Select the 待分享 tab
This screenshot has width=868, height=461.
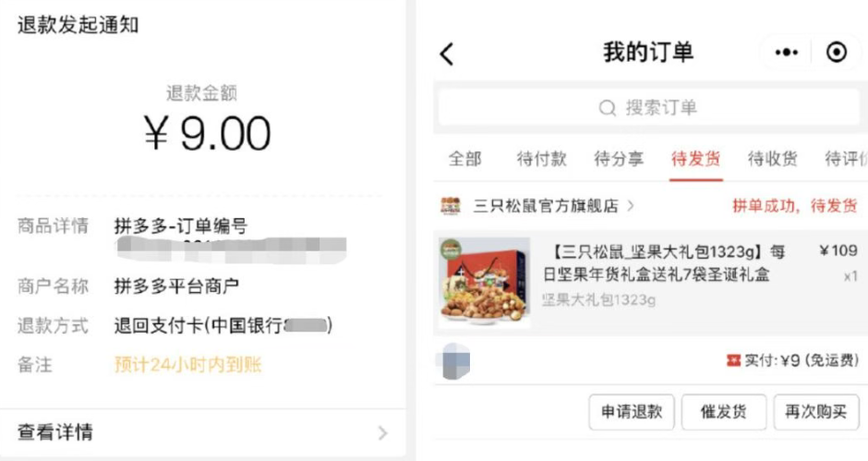[619, 159]
